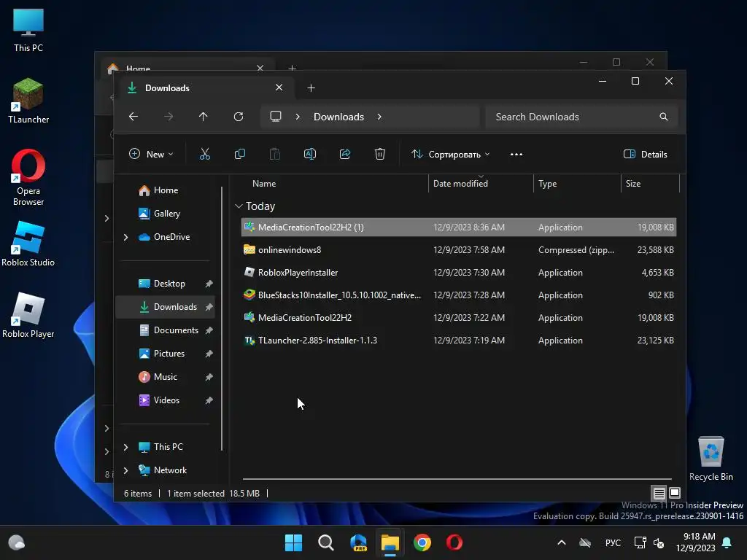The height and width of the screenshot is (560, 747).
Task: Select This PC desktop icon
Action: pyautogui.click(x=28, y=30)
